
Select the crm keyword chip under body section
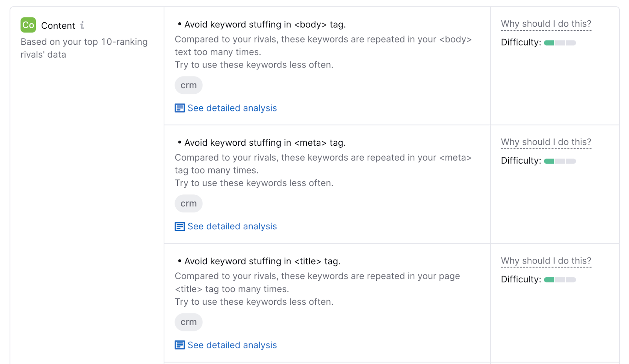pyautogui.click(x=188, y=85)
